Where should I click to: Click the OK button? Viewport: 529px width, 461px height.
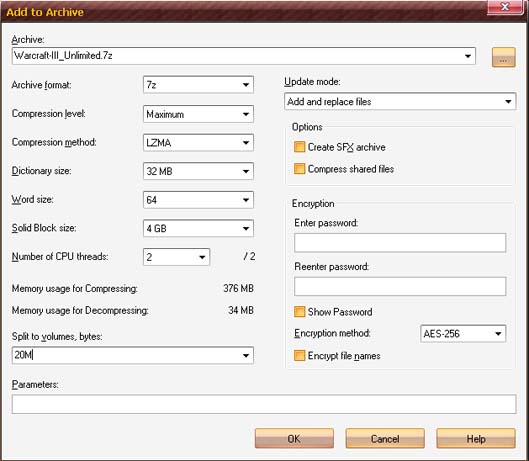point(294,438)
